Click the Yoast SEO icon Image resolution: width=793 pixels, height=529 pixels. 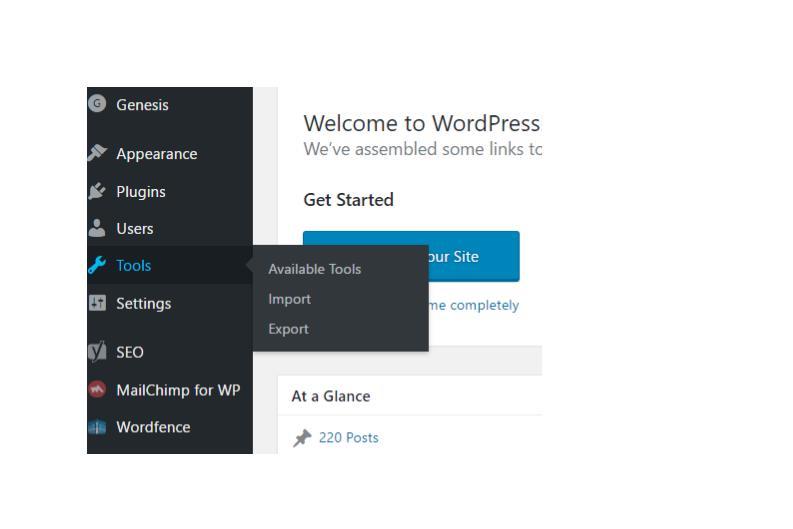pos(97,352)
